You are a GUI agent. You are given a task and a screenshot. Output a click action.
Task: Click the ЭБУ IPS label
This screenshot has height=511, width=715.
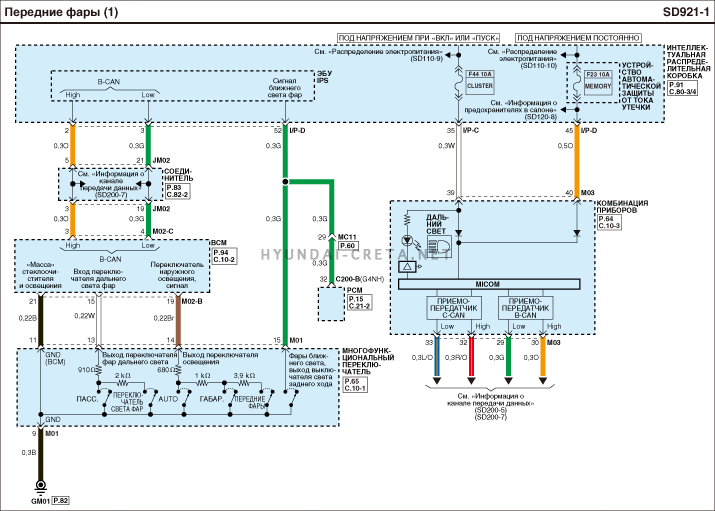click(324, 77)
